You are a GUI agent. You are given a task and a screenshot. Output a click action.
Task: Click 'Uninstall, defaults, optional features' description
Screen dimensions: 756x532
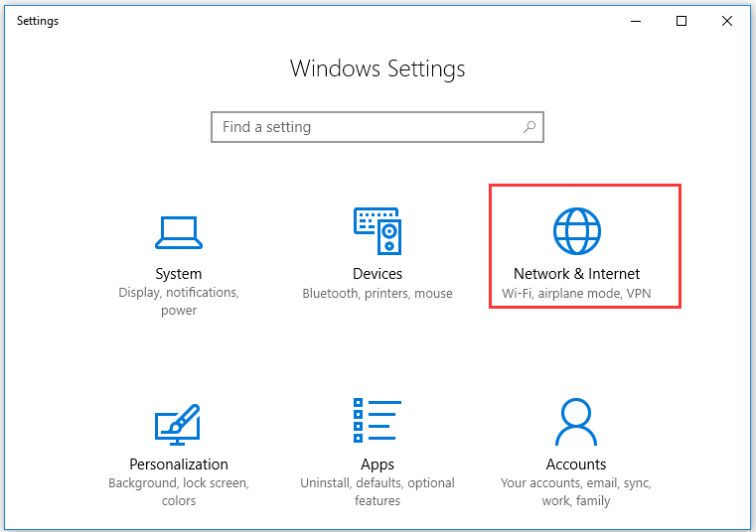coord(378,491)
